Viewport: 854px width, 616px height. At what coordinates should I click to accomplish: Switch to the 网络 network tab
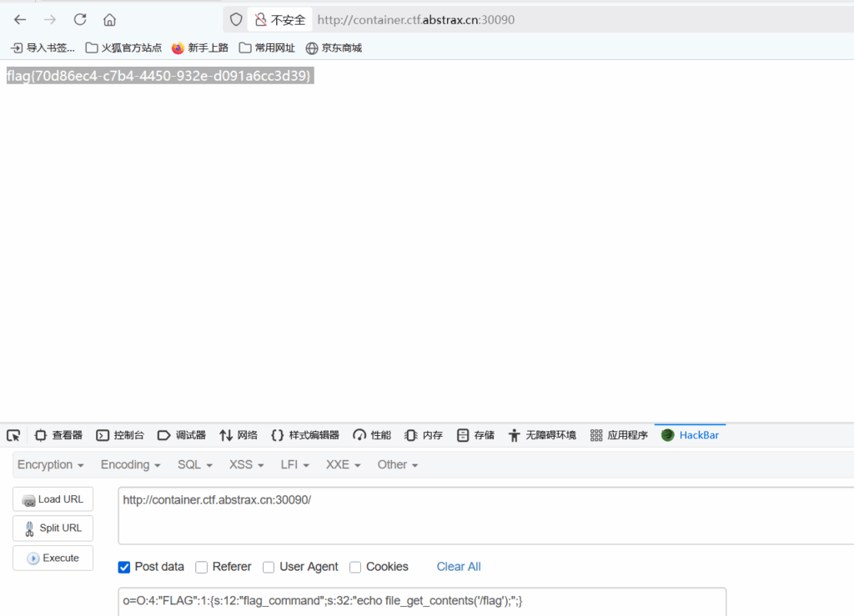239,435
